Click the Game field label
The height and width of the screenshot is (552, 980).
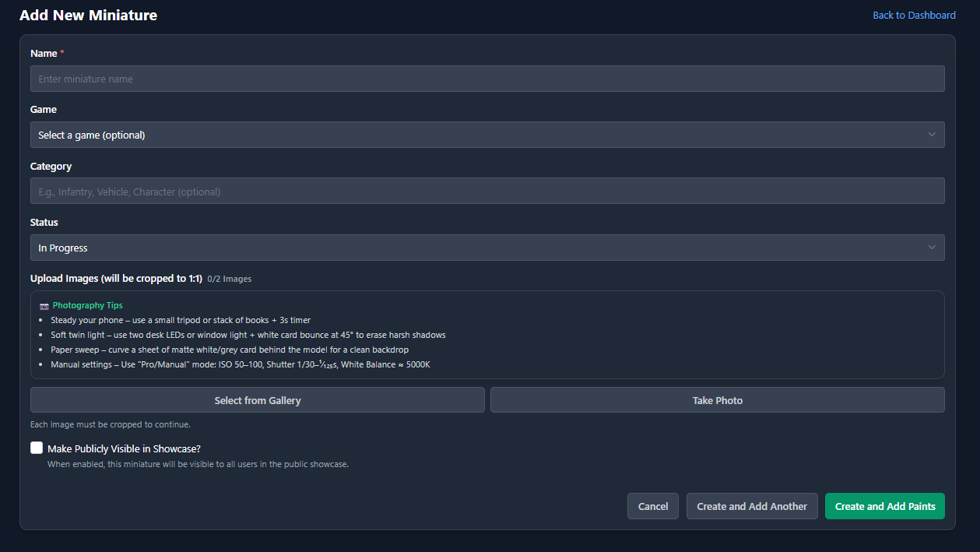pyautogui.click(x=44, y=110)
